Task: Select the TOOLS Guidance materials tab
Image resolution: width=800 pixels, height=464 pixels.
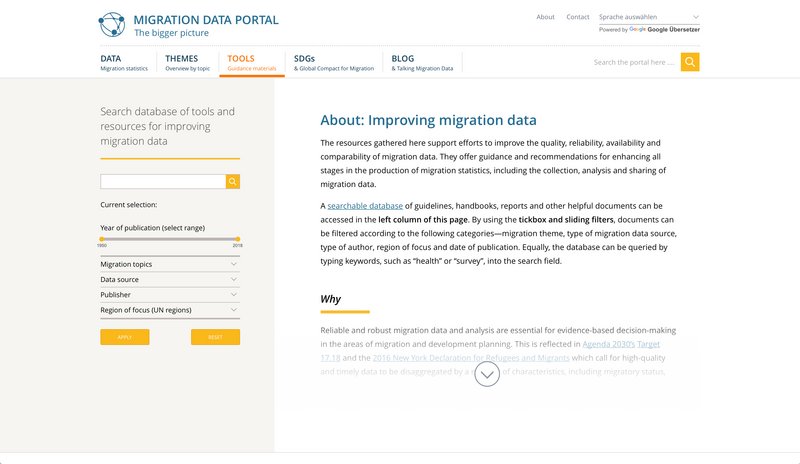Action: tap(252, 63)
